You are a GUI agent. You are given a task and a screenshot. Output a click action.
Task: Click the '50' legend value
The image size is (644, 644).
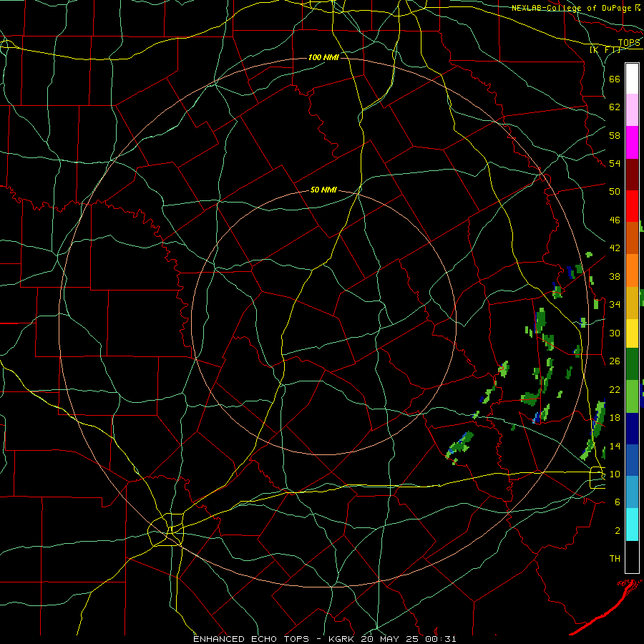point(615,192)
